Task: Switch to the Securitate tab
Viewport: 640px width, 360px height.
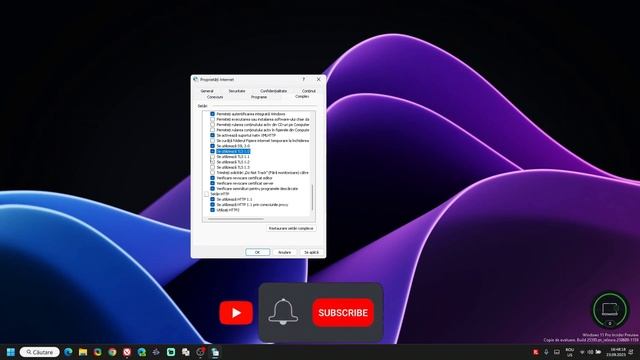Action: (237, 91)
